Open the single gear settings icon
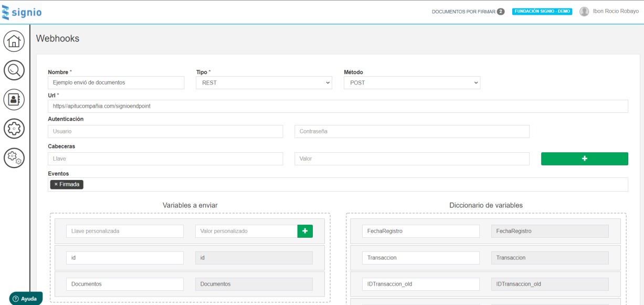The image size is (644, 305). click(14, 129)
